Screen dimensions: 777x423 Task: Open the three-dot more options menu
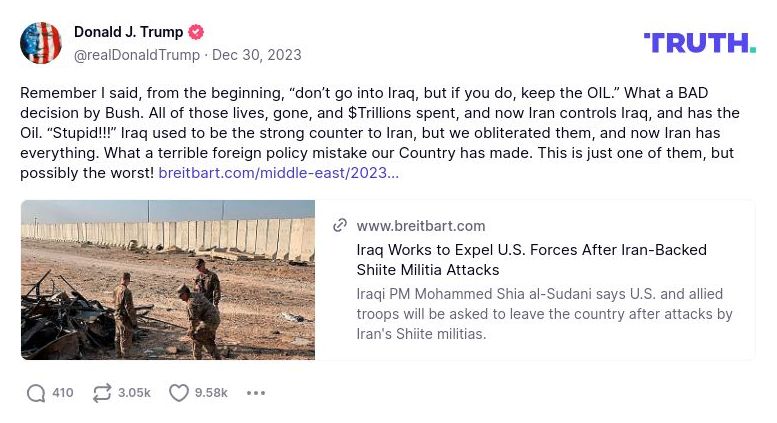256,393
